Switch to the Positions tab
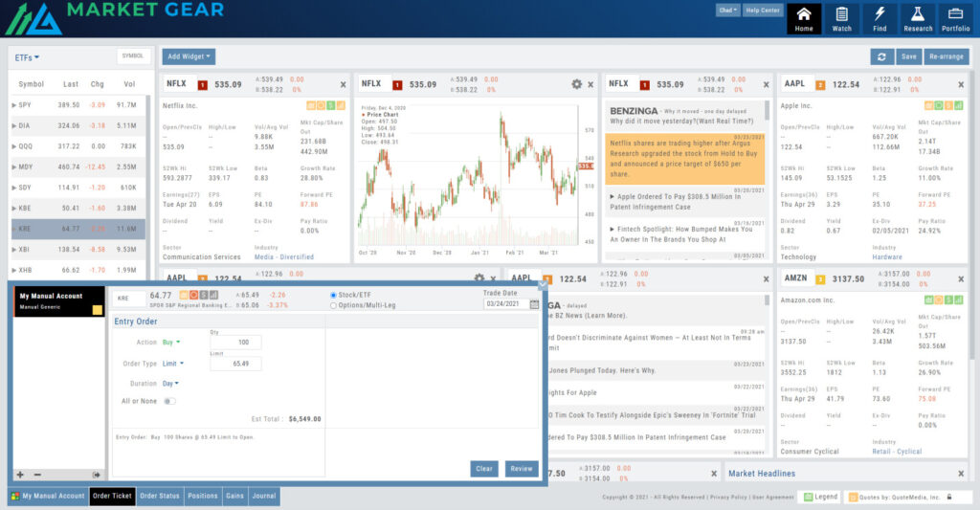The width and height of the screenshot is (980, 510). (x=203, y=497)
